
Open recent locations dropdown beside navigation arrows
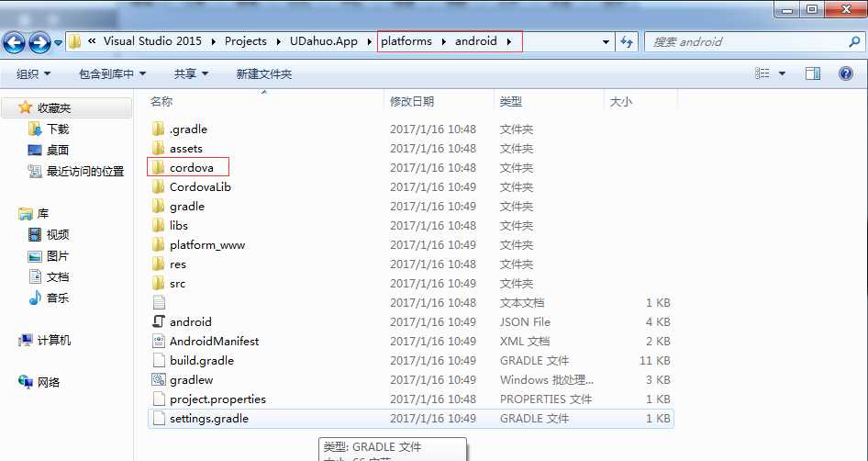[58, 42]
